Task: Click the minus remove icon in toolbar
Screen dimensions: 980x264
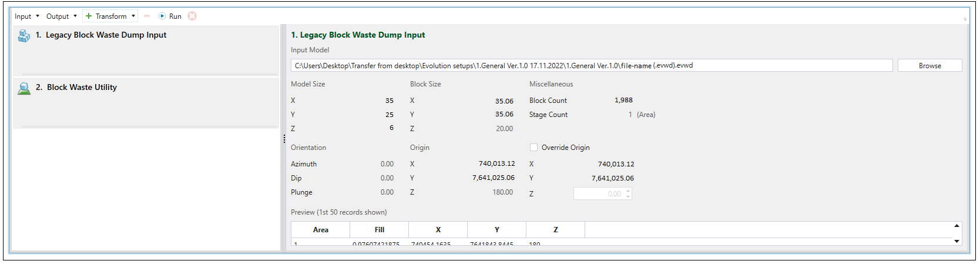Action: [x=147, y=16]
